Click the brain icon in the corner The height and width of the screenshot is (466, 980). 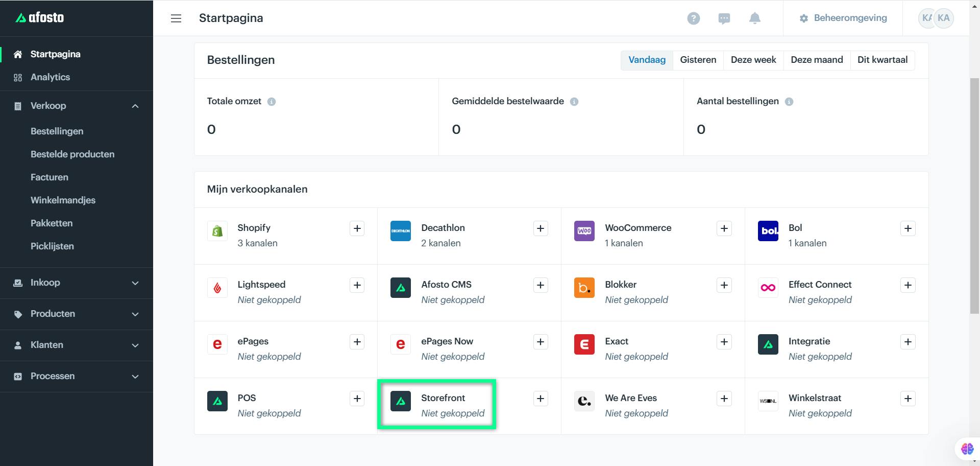pos(967,449)
